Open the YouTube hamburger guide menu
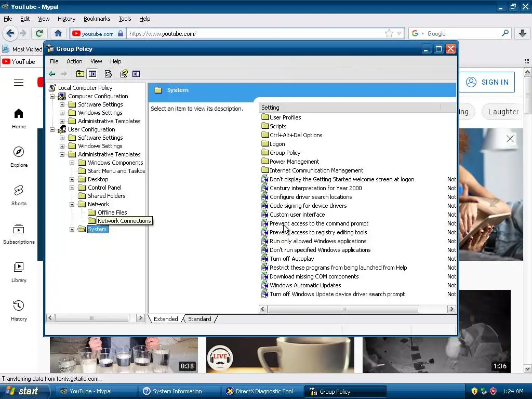 [x=19, y=83]
